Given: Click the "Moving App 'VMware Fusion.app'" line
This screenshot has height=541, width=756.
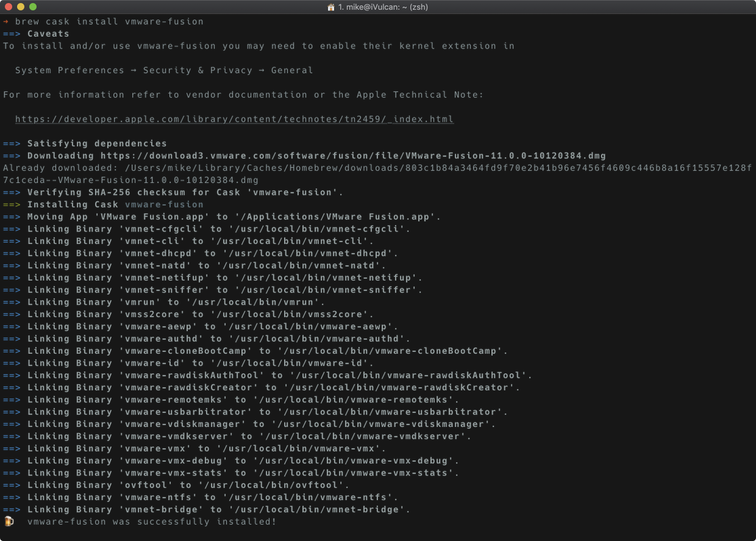Looking at the screenshot, I should pyautogui.click(x=222, y=216).
